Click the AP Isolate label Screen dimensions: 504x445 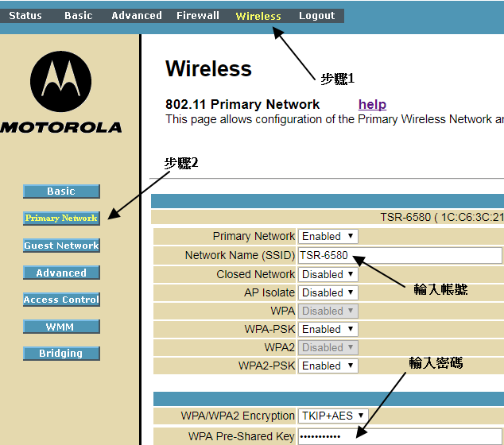pyautogui.click(x=269, y=292)
